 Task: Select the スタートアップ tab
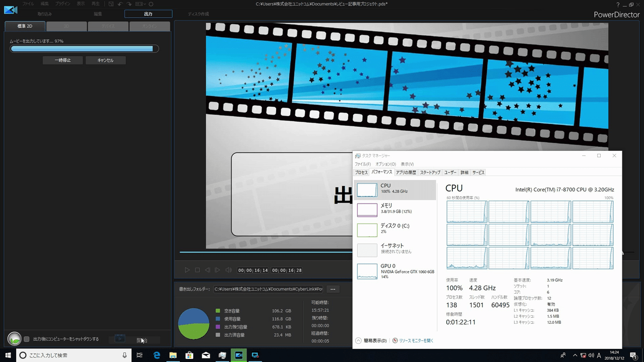[x=430, y=172]
